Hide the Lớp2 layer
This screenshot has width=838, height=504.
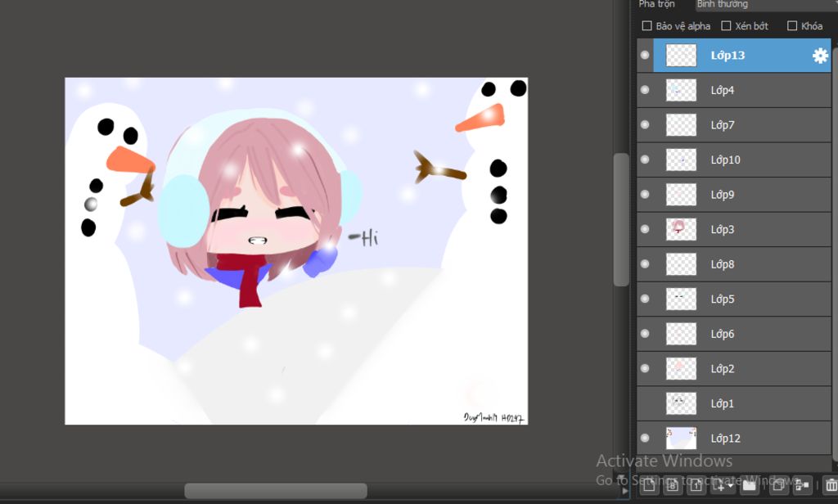[x=645, y=368]
